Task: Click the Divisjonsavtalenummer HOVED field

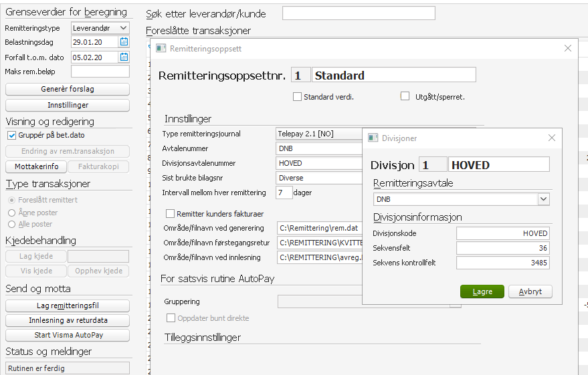Action: pyautogui.click(x=320, y=163)
